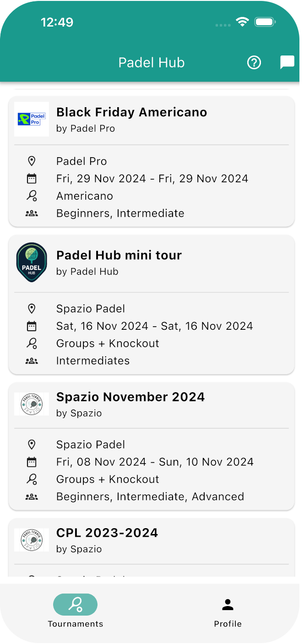Screen dimensions: 304x644
Task: Click the location pin icon beside Padel Pro
Action: [32, 161]
